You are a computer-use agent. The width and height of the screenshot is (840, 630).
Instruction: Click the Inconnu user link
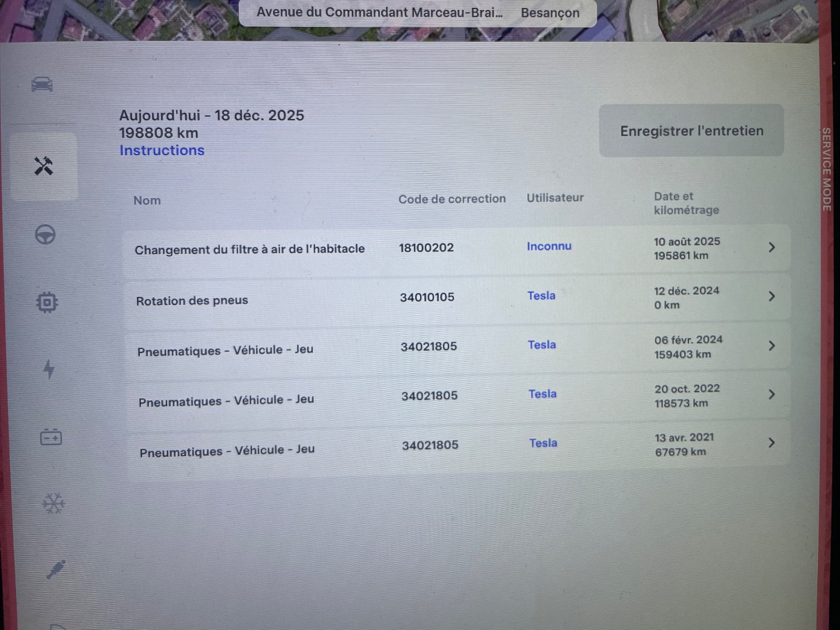coord(549,246)
